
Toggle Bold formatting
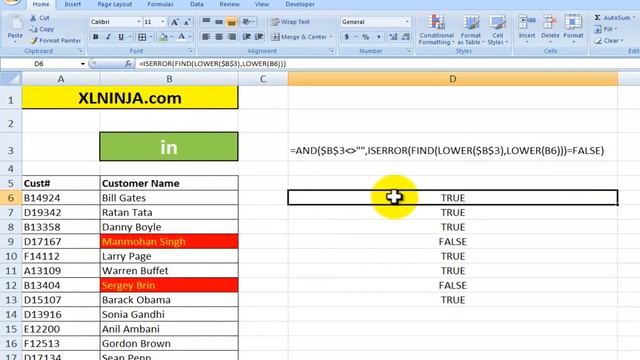pos(96,37)
